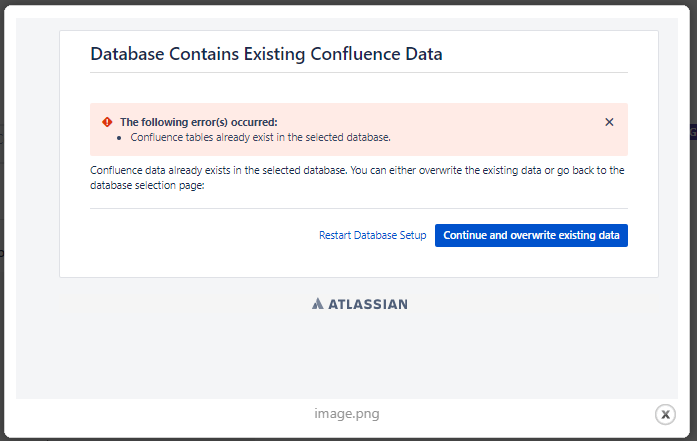
Task: Click the 'Confluence tables already exist' message
Action: [x=260, y=137]
